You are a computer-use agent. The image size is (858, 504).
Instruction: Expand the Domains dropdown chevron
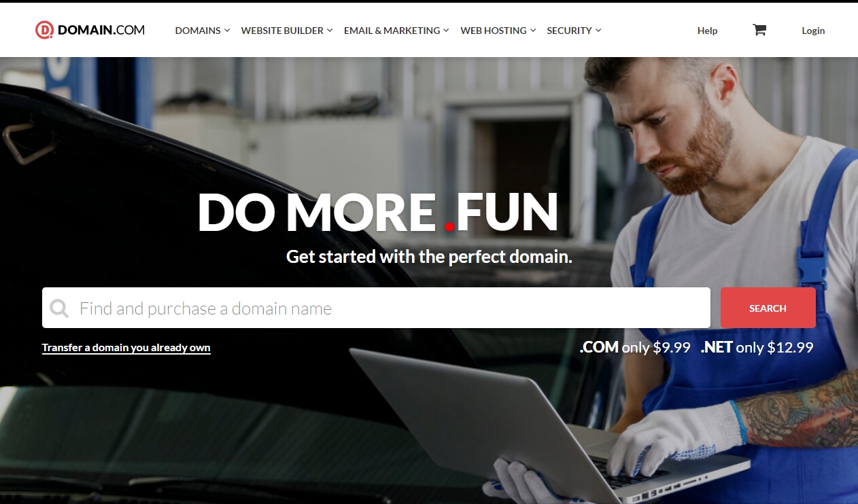click(x=227, y=30)
